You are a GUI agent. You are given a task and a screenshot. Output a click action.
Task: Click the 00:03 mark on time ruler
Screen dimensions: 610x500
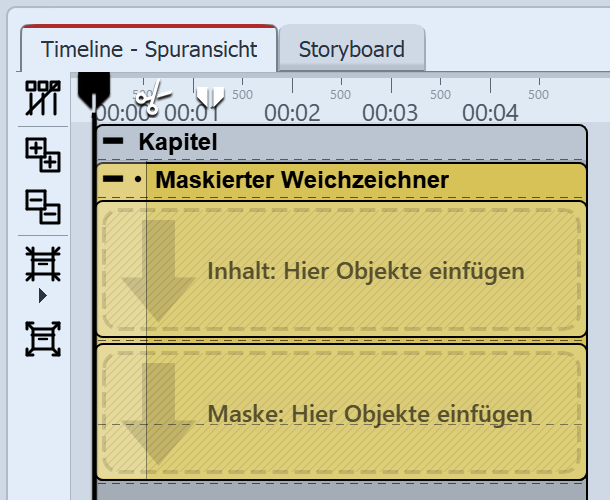tap(390, 110)
